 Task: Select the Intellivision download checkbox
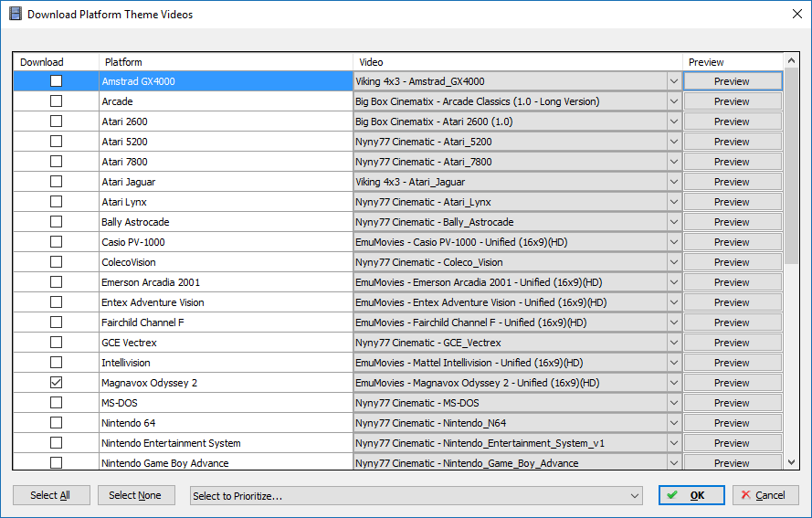pos(56,363)
